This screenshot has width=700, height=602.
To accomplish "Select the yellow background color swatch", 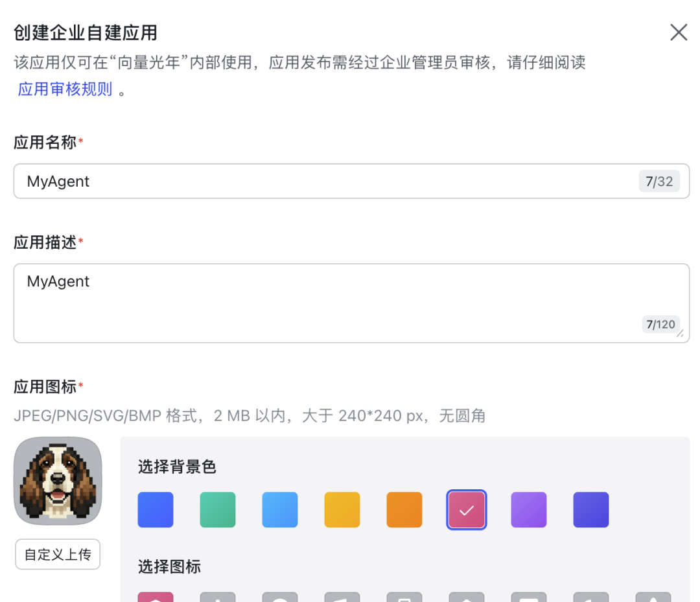I will (342, 509).
